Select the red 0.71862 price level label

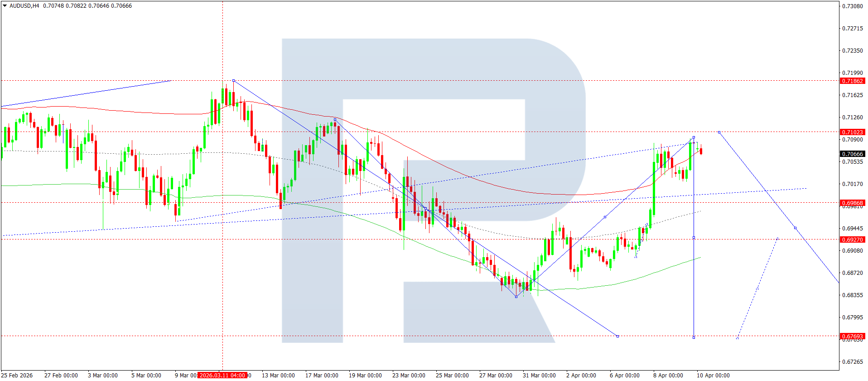[852, 81]
